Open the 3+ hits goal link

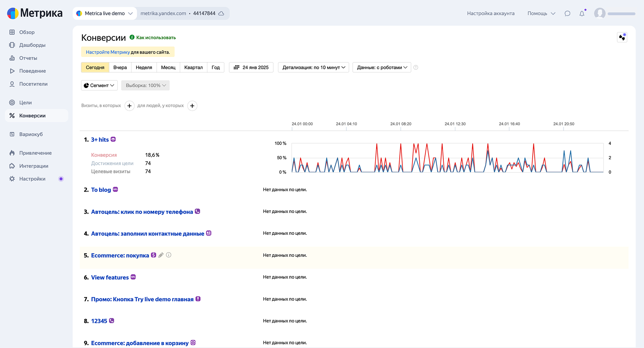(x=100, y=140)
